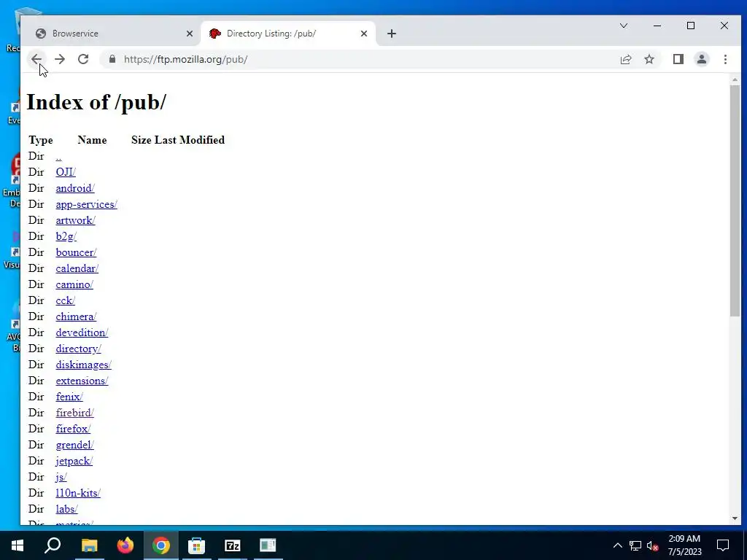Launch Firefox from the taskbar
Screen dimensions: 747x560
coord(125,545)
